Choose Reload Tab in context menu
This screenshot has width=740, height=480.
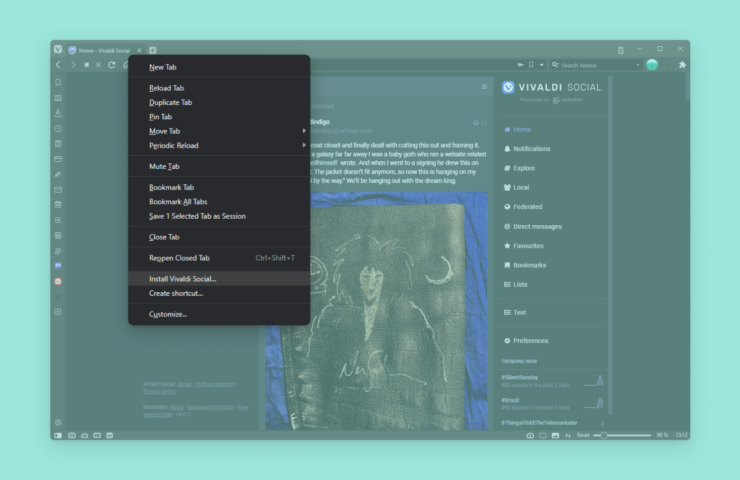pos(219,88)
